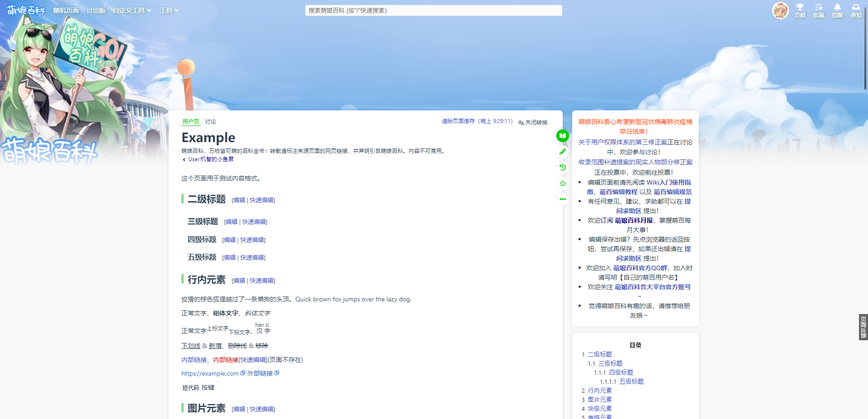The width and height of the screenshot is (868, 419).
Task: Click the green book read-page icon
Action: tap(562, 136)
